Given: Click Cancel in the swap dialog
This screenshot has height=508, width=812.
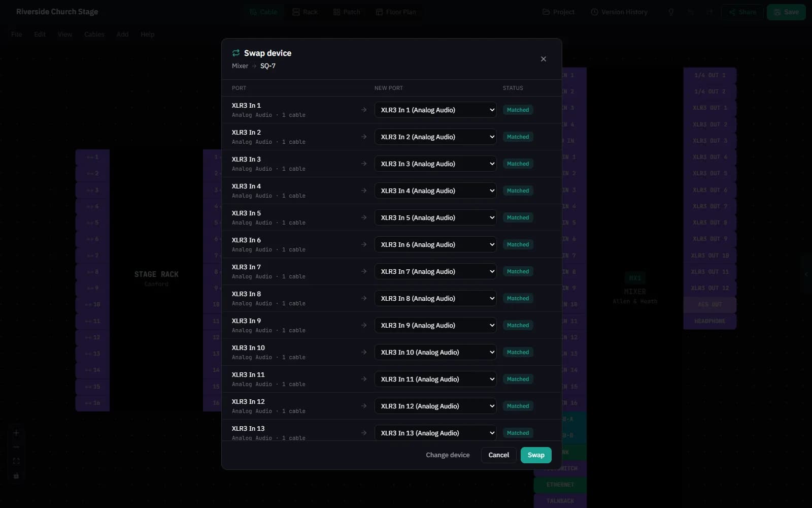Looking at the screenshot, I should 498,455.
